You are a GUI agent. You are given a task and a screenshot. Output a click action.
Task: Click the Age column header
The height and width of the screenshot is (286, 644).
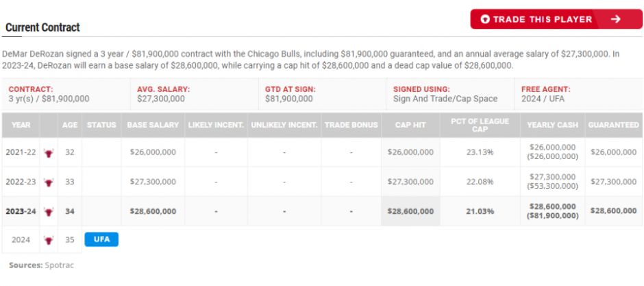(70, 125)
